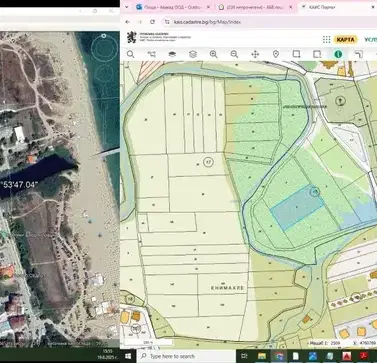Image resolution: width=377 pixels, height=363 pixels.
Task: Open Task View on the taskbar
Action: [x=244, y=356]
